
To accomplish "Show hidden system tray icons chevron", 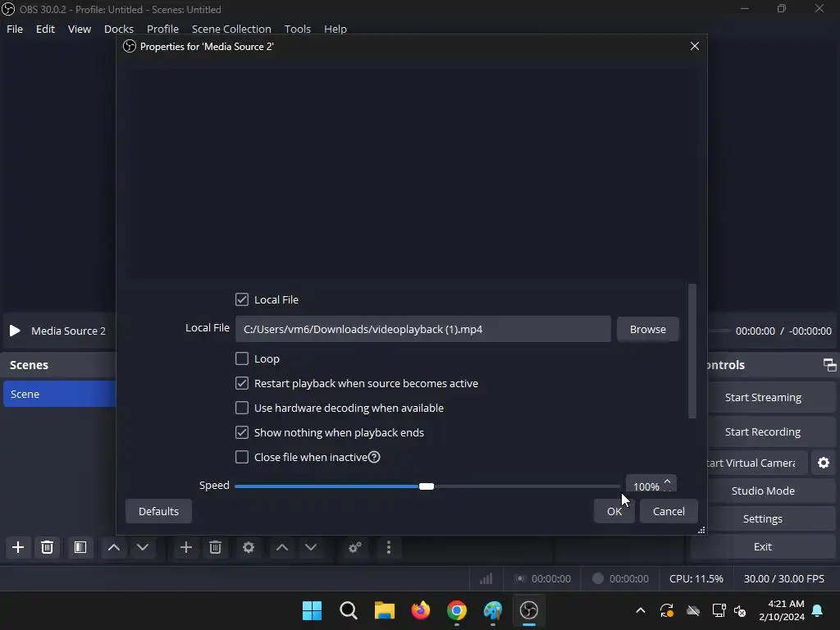I will coord(640,610).
